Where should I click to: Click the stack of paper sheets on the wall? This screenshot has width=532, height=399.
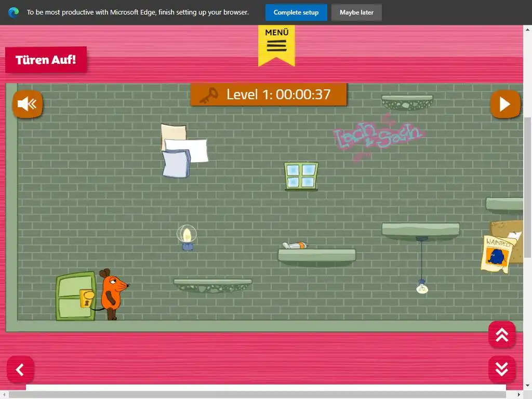[x=184, y=151]
